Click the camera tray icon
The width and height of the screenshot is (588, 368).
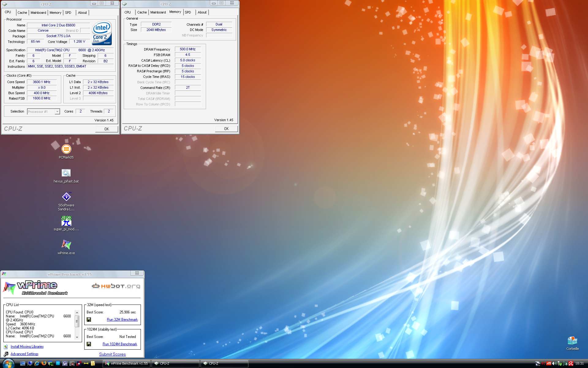(537, 364)
